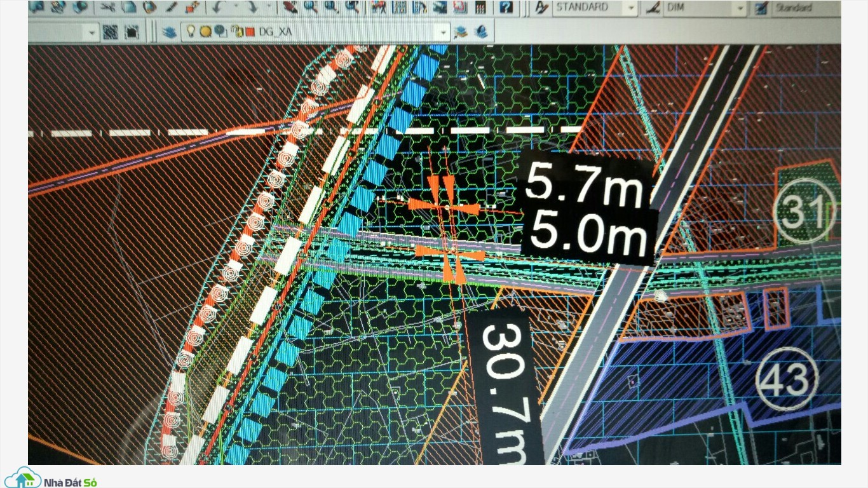Select the Match Properties brush tool
Viewport: 868px width, 488px height.
(x=171, y=7)
